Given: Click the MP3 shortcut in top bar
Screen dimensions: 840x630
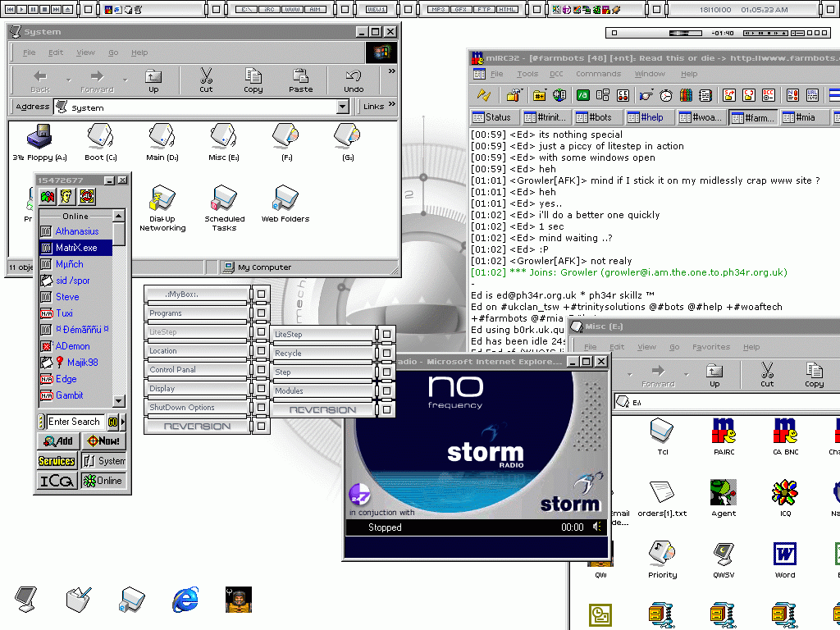Looking at the screenshot, I should coord(439,9).
